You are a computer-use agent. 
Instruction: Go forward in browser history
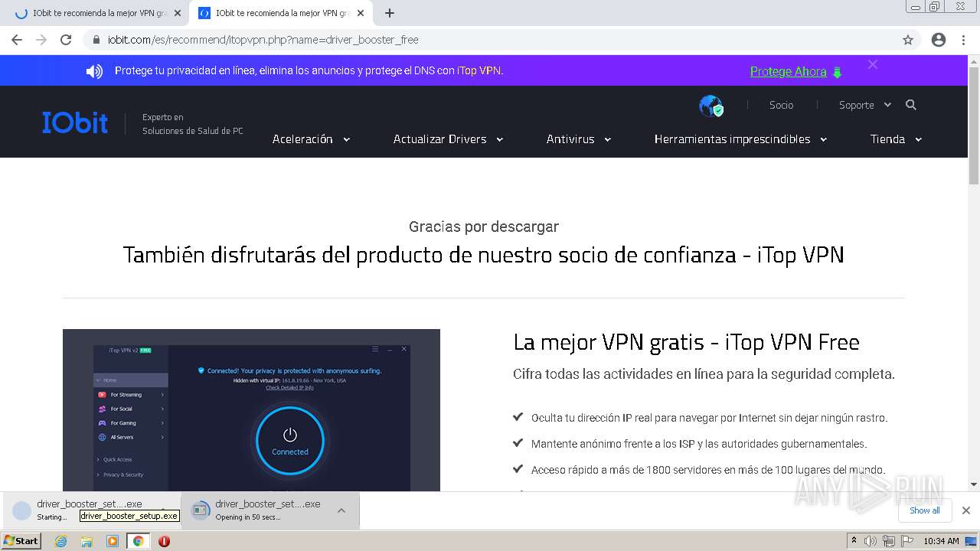point(41,40)
